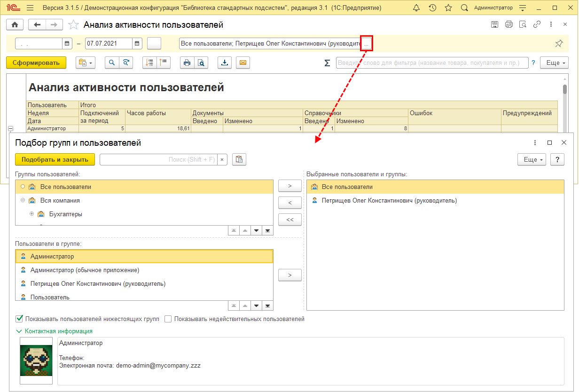Toggle Показывать пользователей нижестоящих групп checkbox
The image size is (579, 392).
pos(19,319)
